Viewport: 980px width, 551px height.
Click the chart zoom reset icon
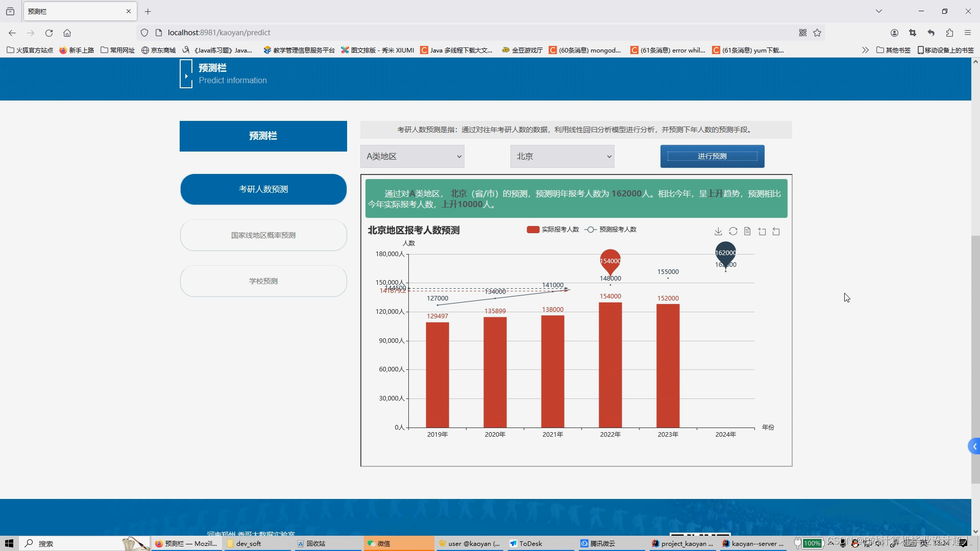776,232
